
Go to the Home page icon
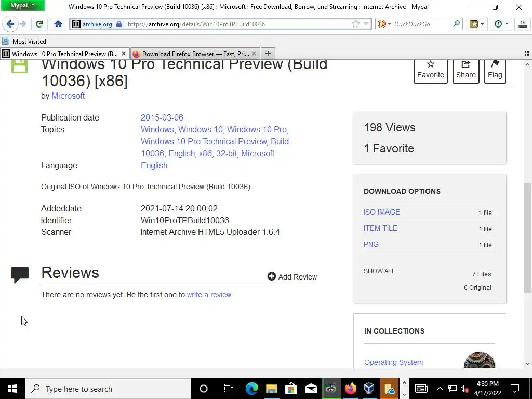pyautogui.click(x=58, y=24)
